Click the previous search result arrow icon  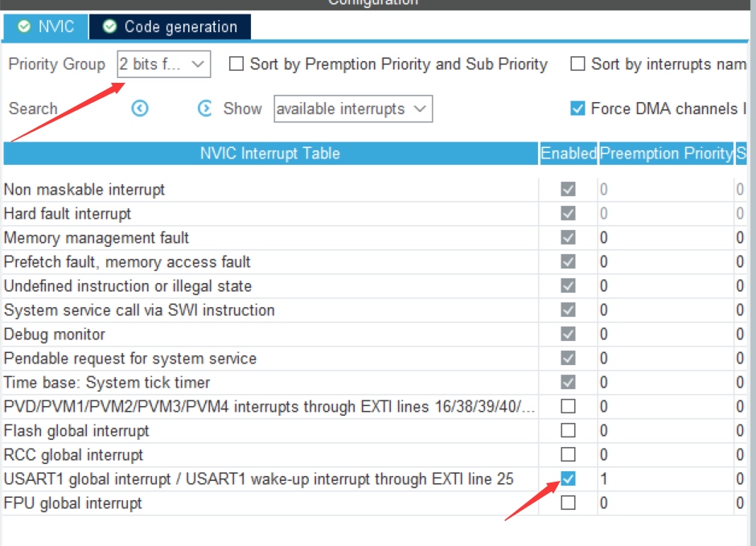pyautogui.click(x=140, y=109)
